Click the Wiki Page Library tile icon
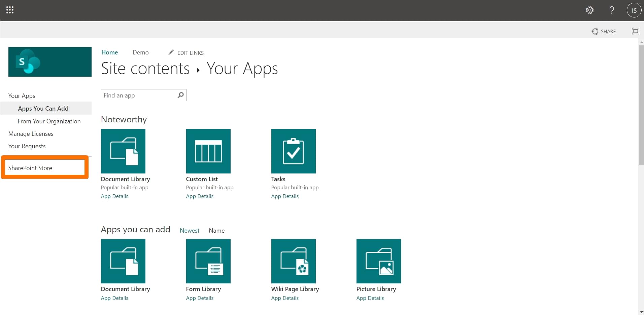644x315 pixels. 294,261
